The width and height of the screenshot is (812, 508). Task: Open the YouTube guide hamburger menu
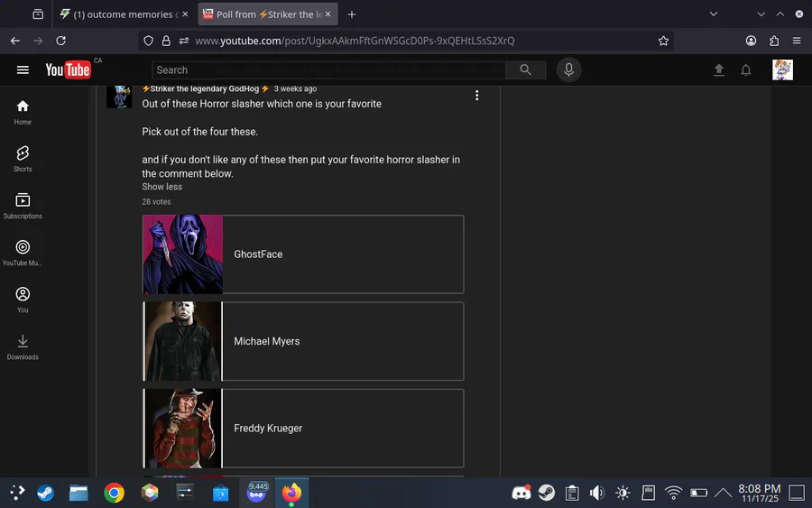23,69
